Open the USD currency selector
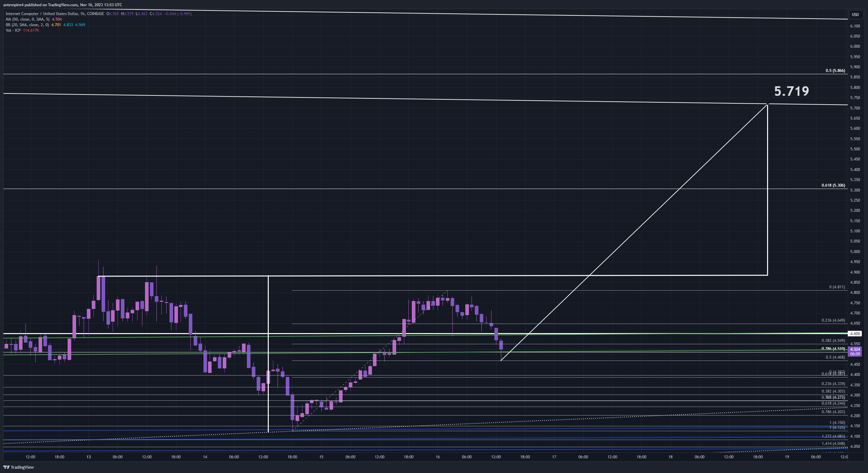Screen dimensions: 868x473 (x=855, y=14)
